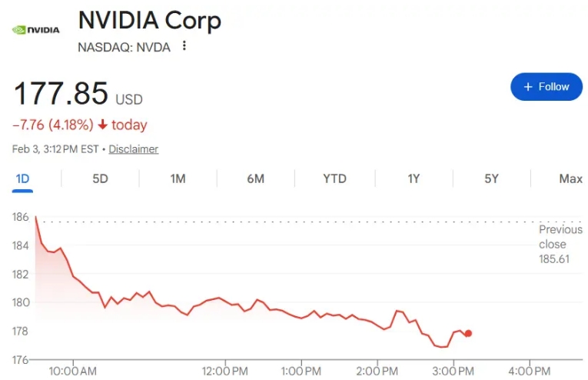Open the three-dot more options menu
This screenshot has width=588, height=380.
pyautogui.click(x=184, y=46)
